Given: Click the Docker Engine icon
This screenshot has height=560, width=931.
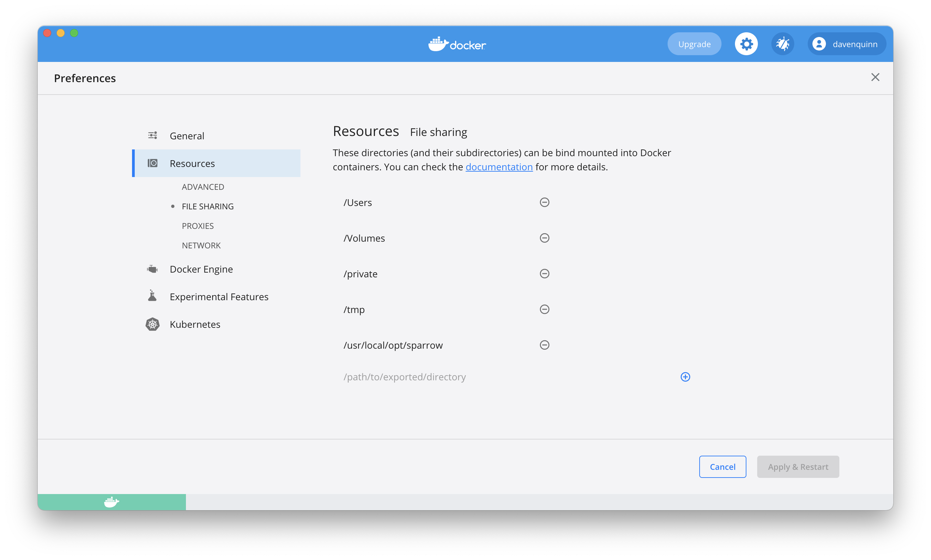Looking at the screenshot, I should 152,269.
